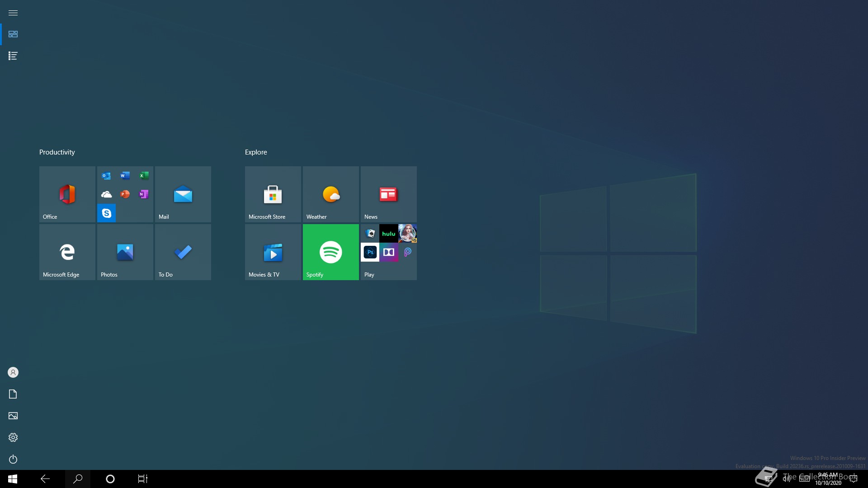The image size is (868, 488).
Task: Open the To Do tile
Action: 183,252
